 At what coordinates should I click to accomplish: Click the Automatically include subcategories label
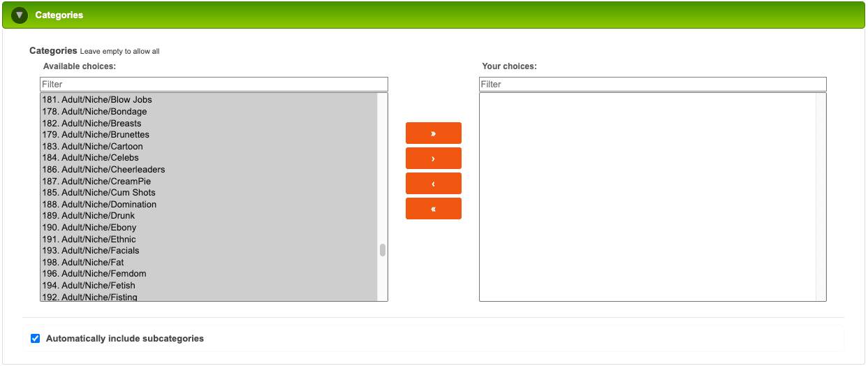click(x=125, y=339)
